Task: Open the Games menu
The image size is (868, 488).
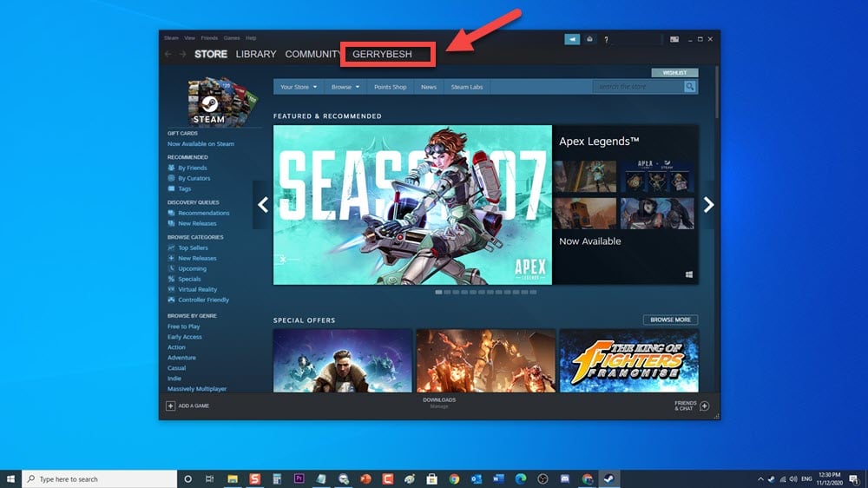Action: coord(232,38)
